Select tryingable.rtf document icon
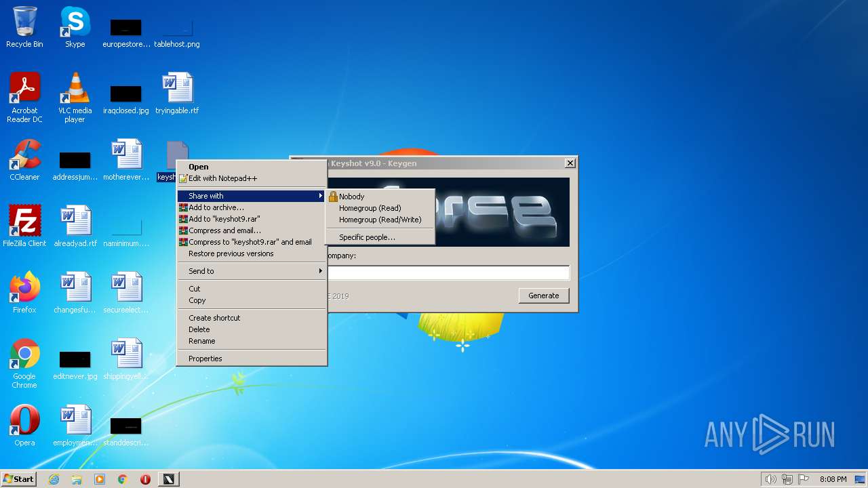The width and height of the screenshot is (868, 488). pyautogui.click(x=176, y=94)
